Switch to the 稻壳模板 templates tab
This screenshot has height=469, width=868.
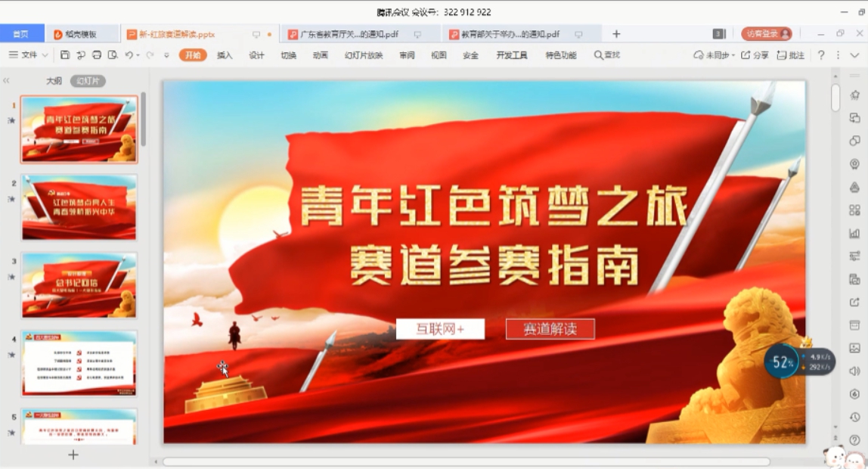click(x=82, y=34)
